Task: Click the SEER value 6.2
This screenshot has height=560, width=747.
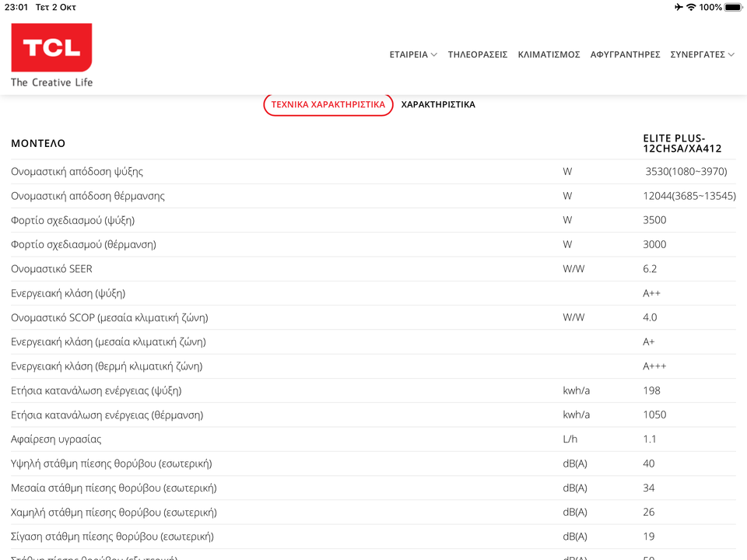Action: (x=650, y=269)
